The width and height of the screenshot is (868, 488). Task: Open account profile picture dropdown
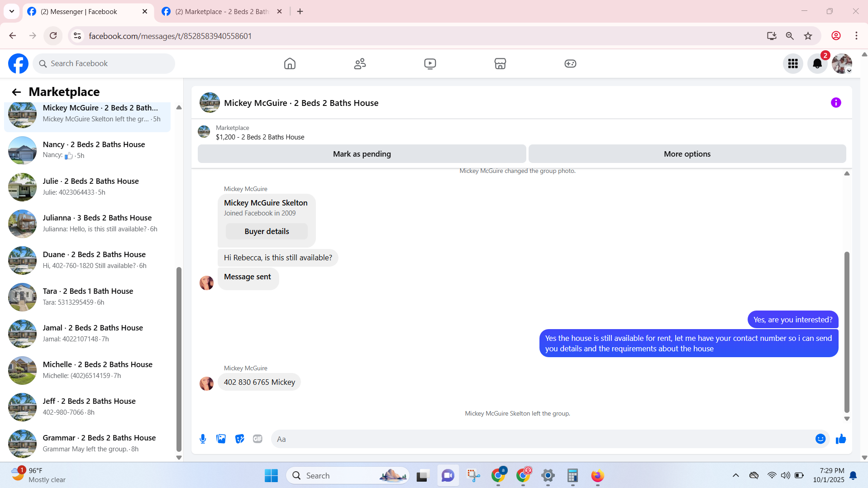[x=842, y=64]
